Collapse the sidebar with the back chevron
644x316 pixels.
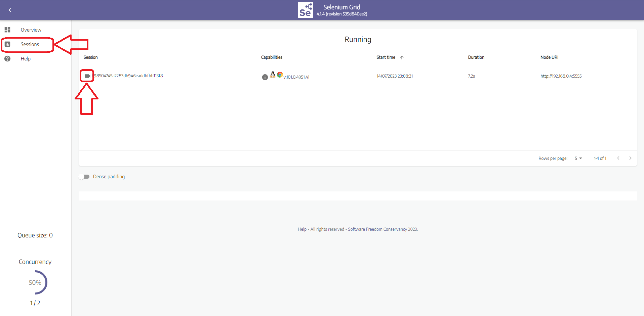coord(10,10)
